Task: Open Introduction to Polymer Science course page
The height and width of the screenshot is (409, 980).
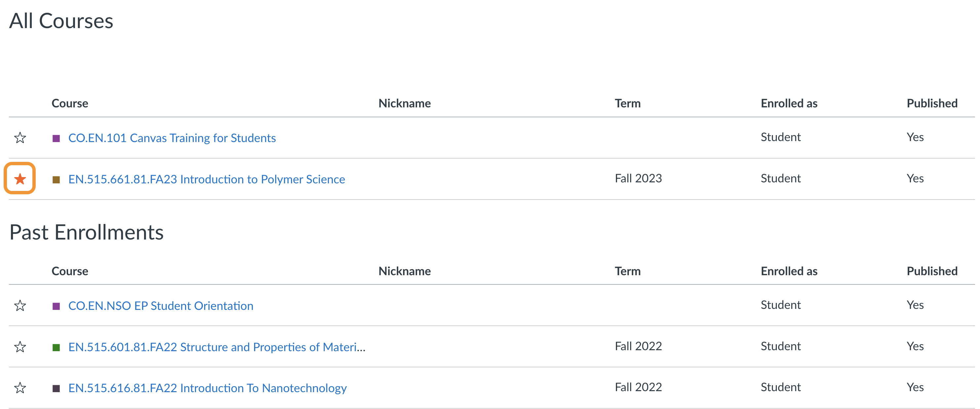Action: pyautogui.click(x=207, y=179)
